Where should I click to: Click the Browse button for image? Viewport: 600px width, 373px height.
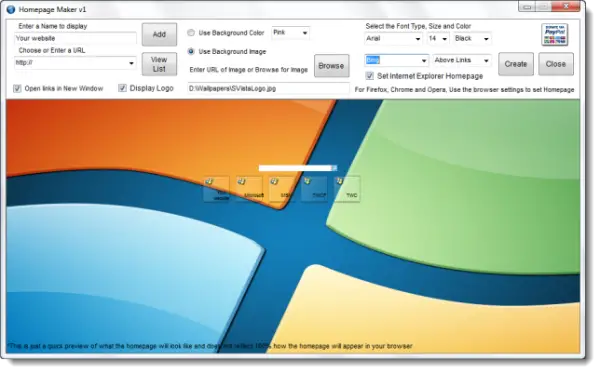331,66
